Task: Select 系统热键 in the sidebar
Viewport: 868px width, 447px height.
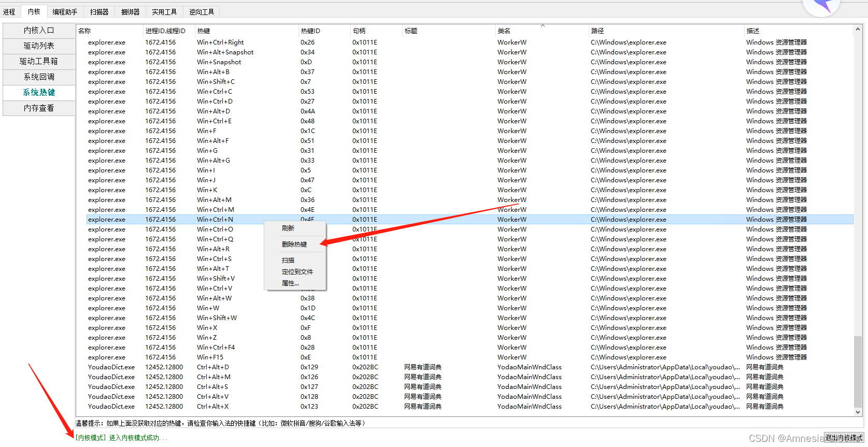Action: coord(39,92)
